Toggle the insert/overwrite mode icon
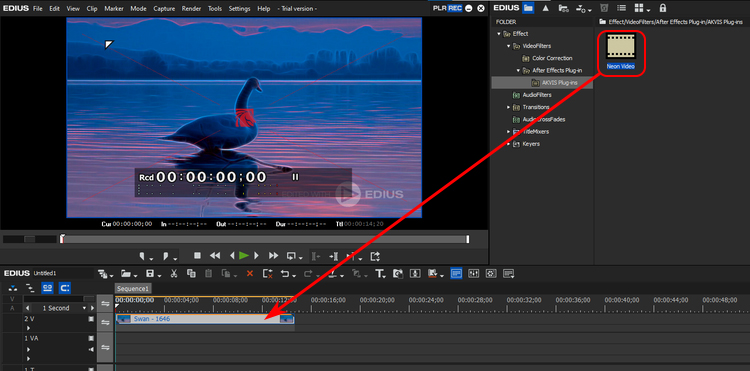This screenshot has height=371, width=750. [13, 288]
